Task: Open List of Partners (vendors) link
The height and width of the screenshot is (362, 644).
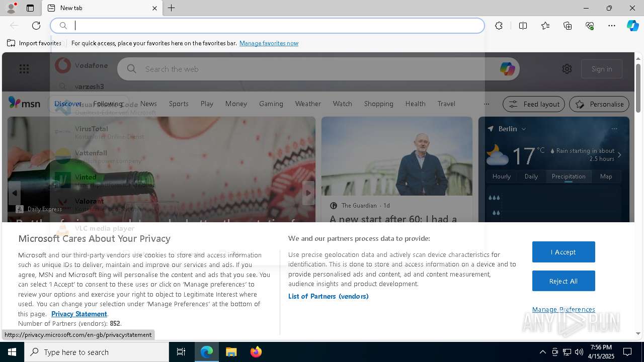Action: point(329,296)
